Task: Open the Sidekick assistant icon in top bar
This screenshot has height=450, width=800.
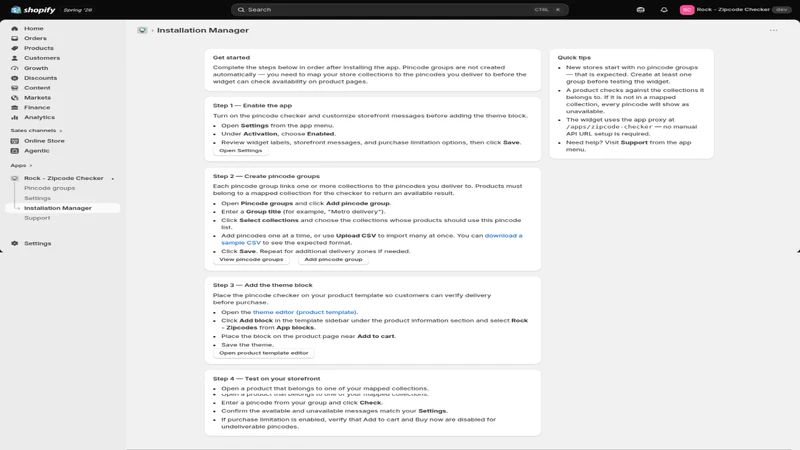Action: pos(640,10)
